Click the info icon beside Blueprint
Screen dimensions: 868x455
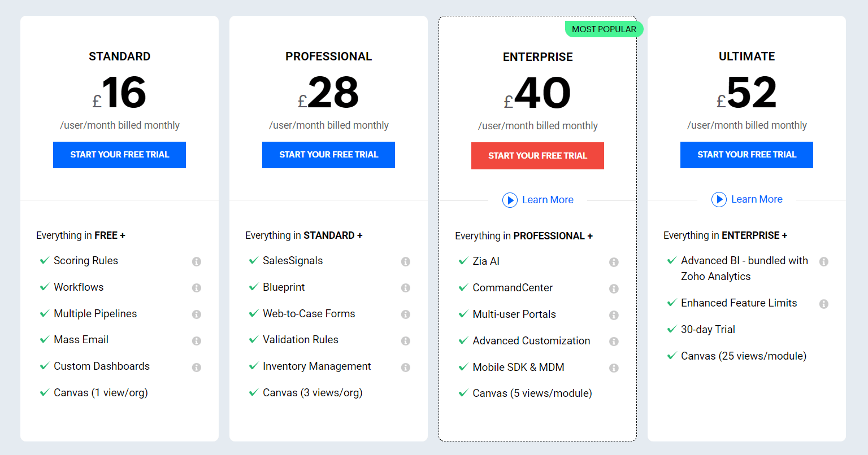[x=406, y=288]
